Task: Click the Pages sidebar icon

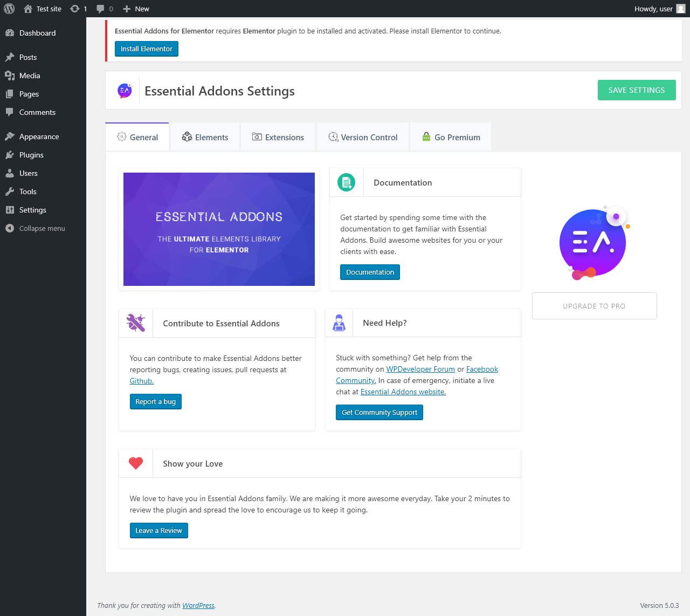Action: 10,94
